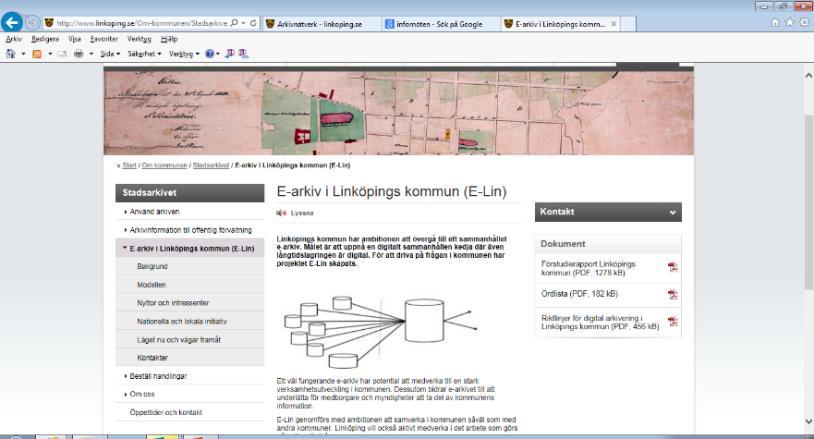The height and width of the screenshot is (439, 814).
Task: Close the E-arkiv i Linköpings tab
Action: tap(614, 24)
